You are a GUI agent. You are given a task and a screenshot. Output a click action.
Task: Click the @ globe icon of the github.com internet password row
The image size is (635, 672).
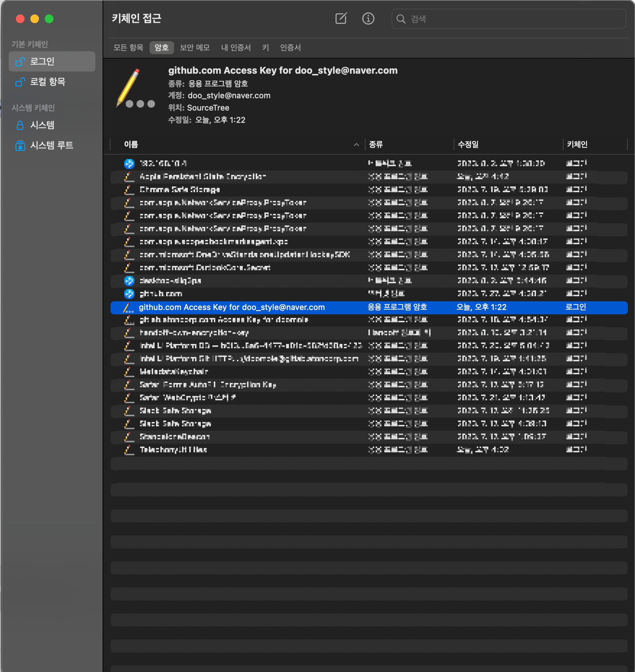pos(129,294)
